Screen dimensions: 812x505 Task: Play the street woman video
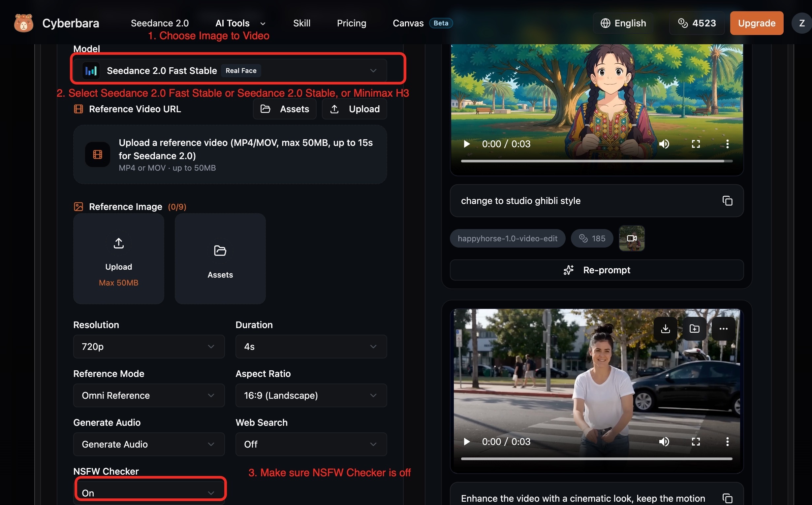pos(467,442)
